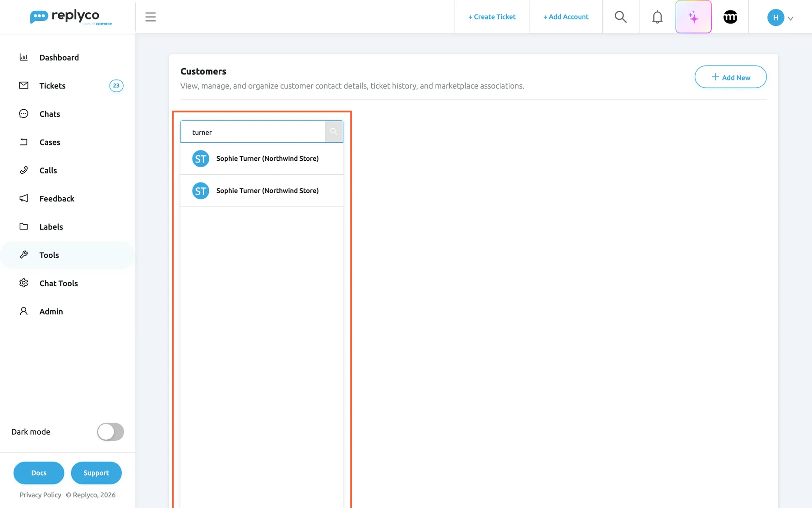
Task: Click the Feedback megaphone icon
Action: click(x=24, y=198)
